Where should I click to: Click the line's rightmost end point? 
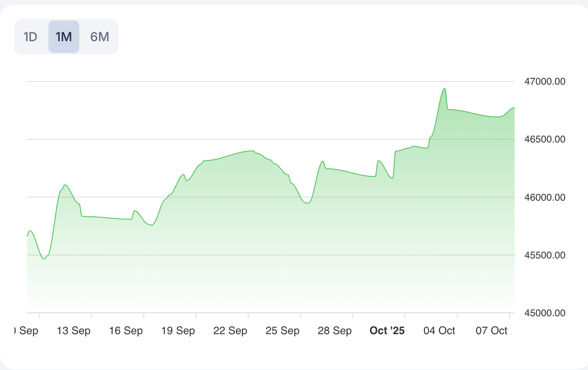pyautogui.click(x=514, y=108)
